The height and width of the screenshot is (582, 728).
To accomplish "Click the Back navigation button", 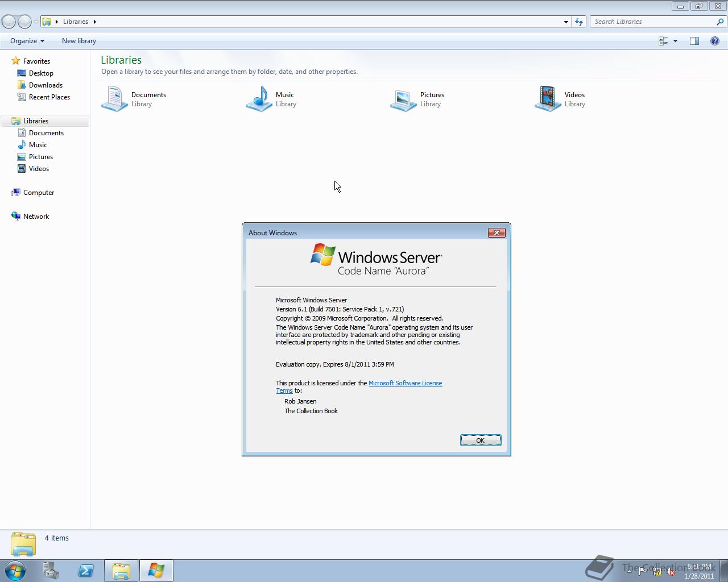I will pos(9,22).
